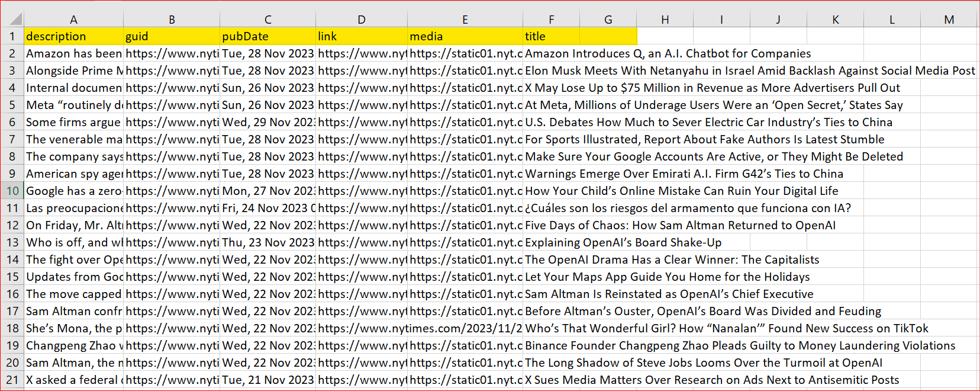
Task: Select column D header
Action: [362, 20]
